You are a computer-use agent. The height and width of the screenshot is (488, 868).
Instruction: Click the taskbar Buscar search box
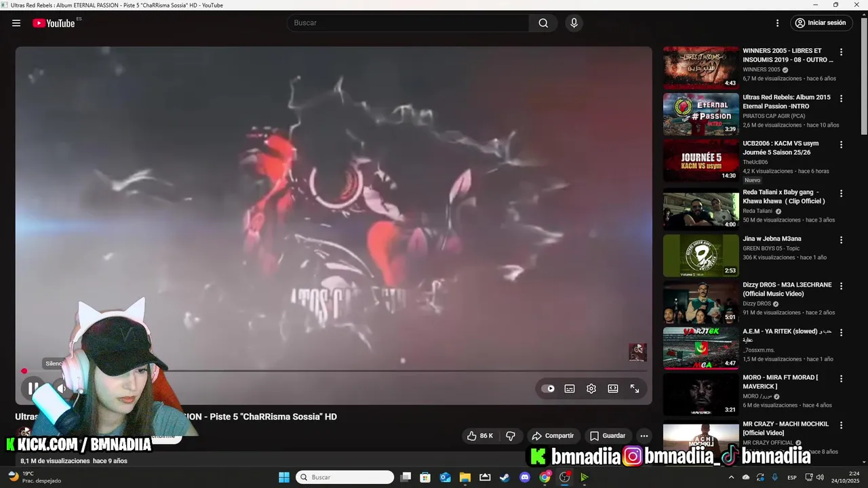point(345,477)
